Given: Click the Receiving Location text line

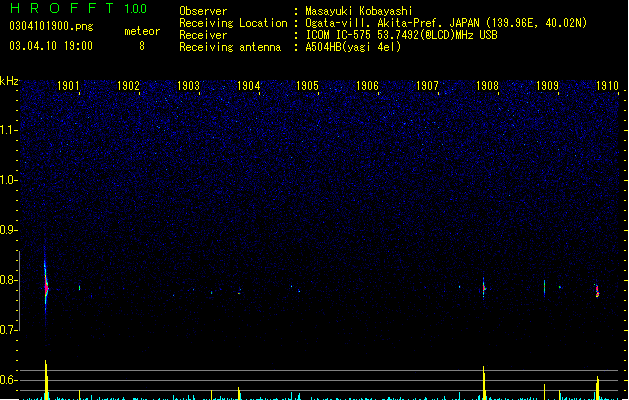Looking at the screenshot, I should click(383, 23).
